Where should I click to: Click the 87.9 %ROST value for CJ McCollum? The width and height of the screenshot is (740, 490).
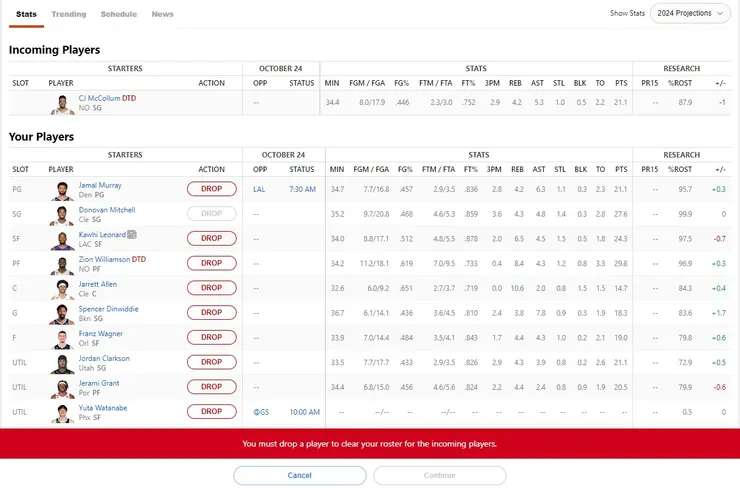(685, 102)
